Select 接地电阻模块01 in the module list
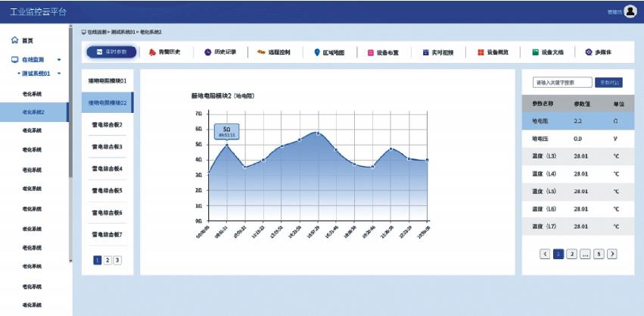The image size is (644, 316). click(x=107, y=80)
